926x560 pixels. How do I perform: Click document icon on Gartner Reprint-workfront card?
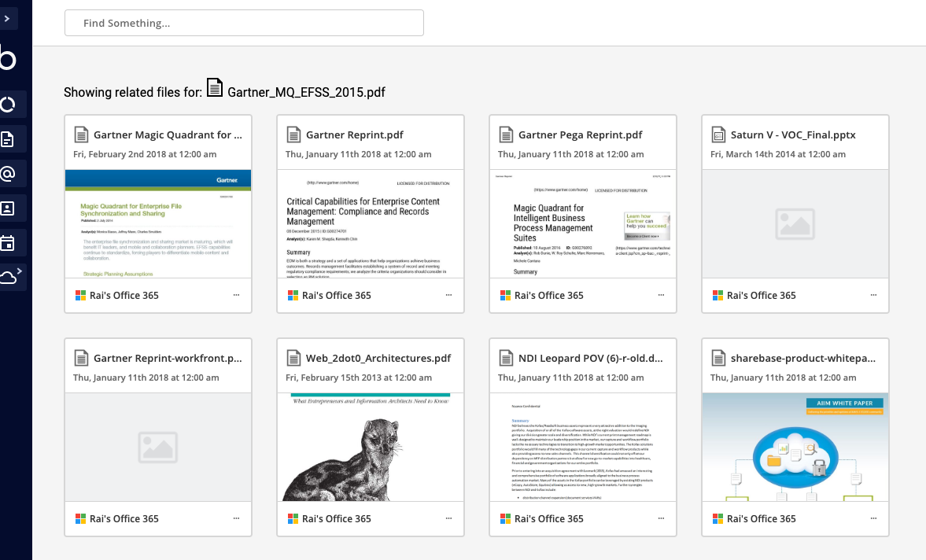click(x=81, y=358)
